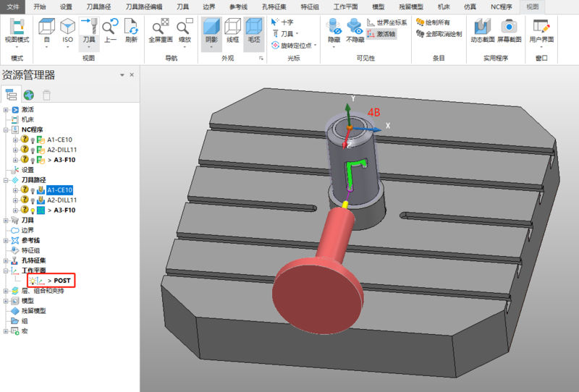Viewport: 579px width, 392px height.
Task: Select the POST workplane in tree
Action: pyautogui.click(x=62, y=280)
